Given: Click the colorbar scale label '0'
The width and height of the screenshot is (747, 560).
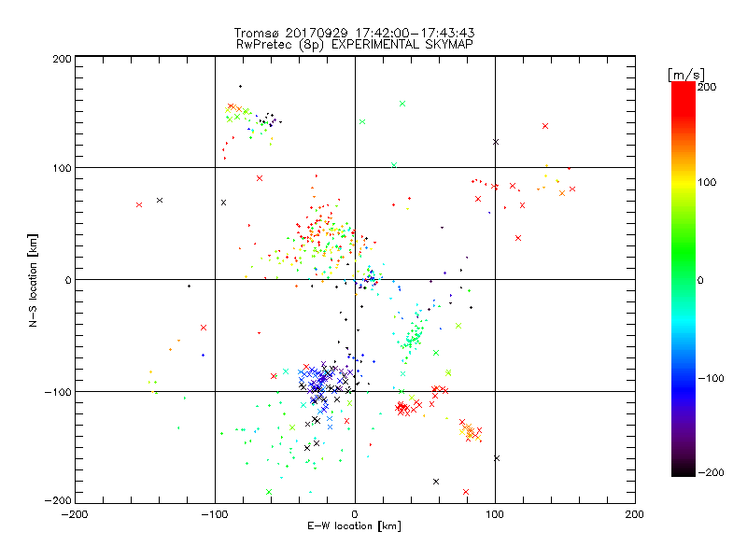Looking at the screenshot, I should tap(700, 280).
